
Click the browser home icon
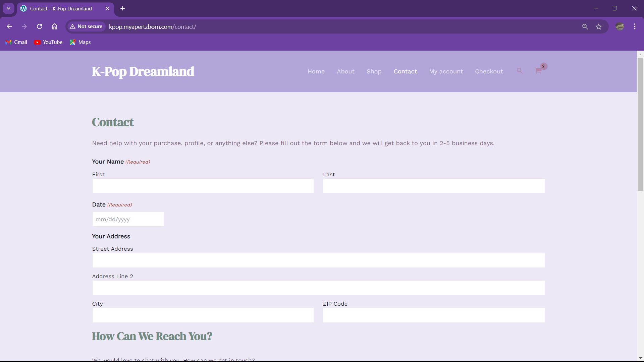point(54,26)
